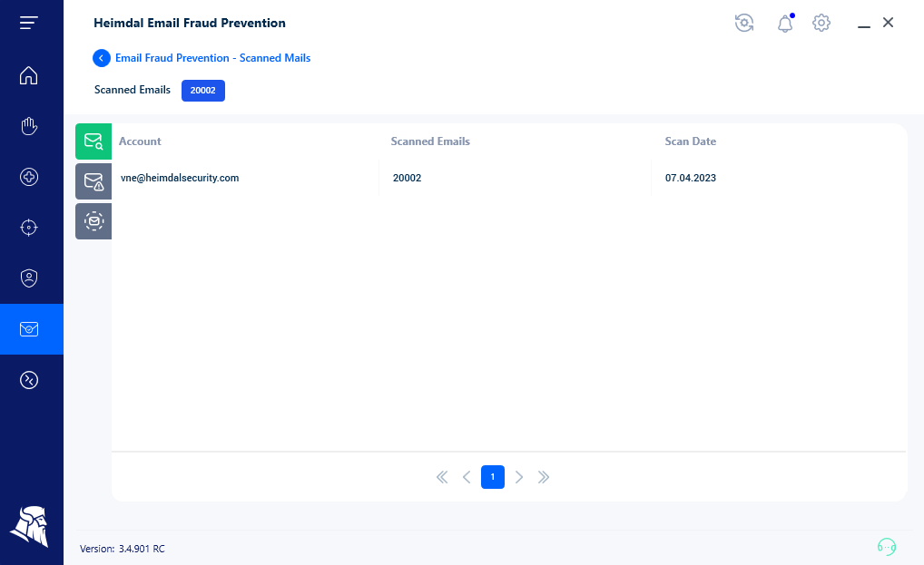Open the notifications bell
The width and height of the screenshot is (924, 565).
tap(785, 23)
